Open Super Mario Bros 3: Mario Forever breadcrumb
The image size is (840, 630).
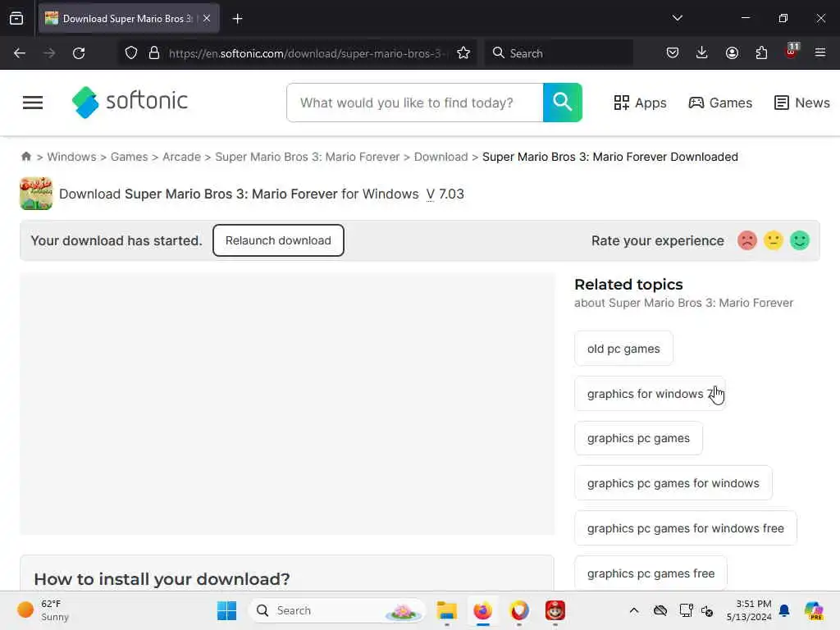click(x=308, y=157)
